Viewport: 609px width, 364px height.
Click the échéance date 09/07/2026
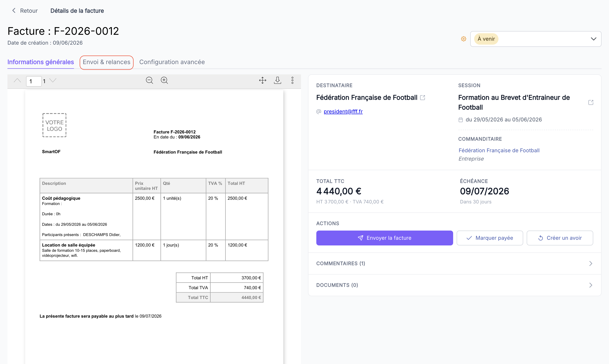pyautogui.click(x=484, y=191)
